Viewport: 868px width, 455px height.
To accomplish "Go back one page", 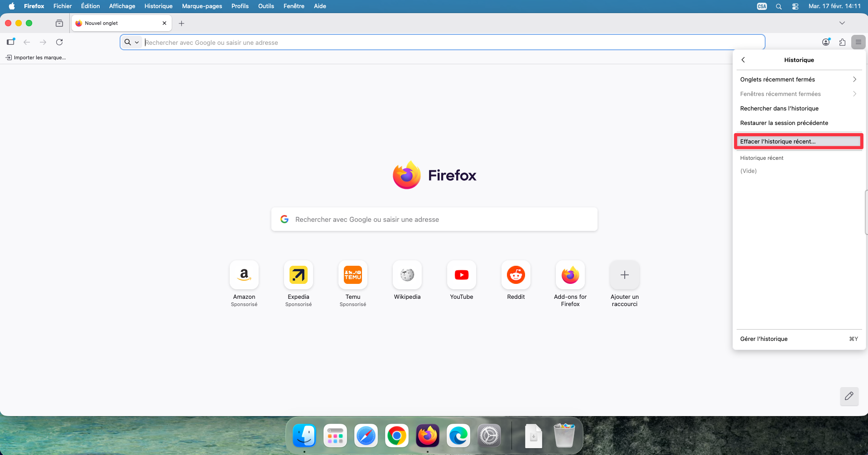I will coord(27,42).
